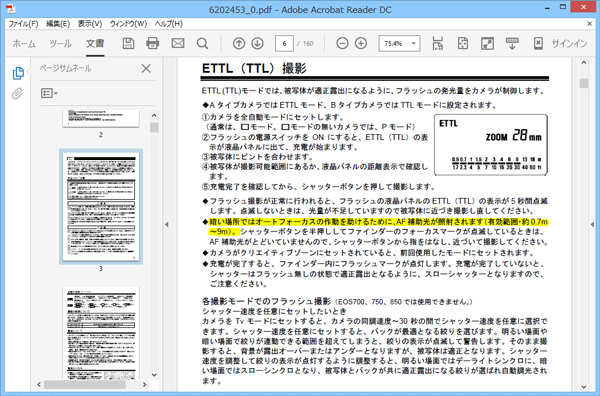This screenshot has width=600, height=396.
Task: Click the fit one full page icon
Action: pyautogui.click(x=463, y=43)
